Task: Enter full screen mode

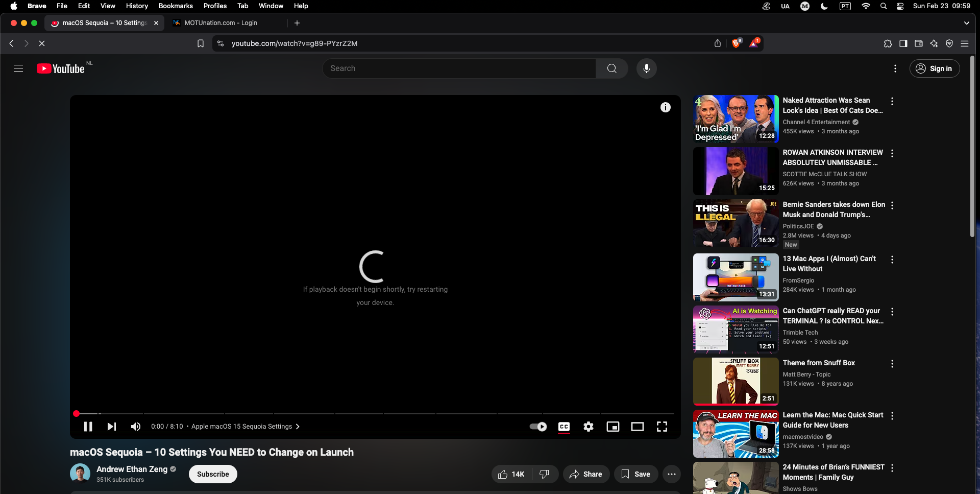Action: pyautogui.click(x=662, y=427)
